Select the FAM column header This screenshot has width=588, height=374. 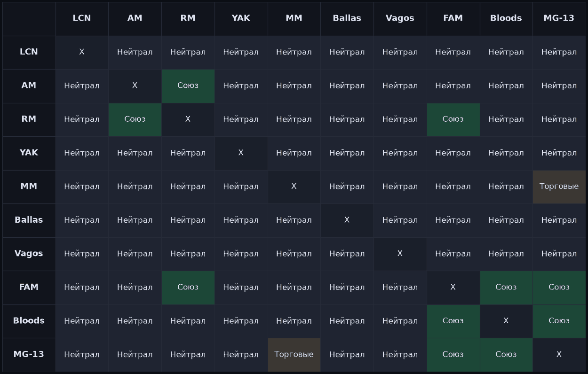(x=453, y=18)
